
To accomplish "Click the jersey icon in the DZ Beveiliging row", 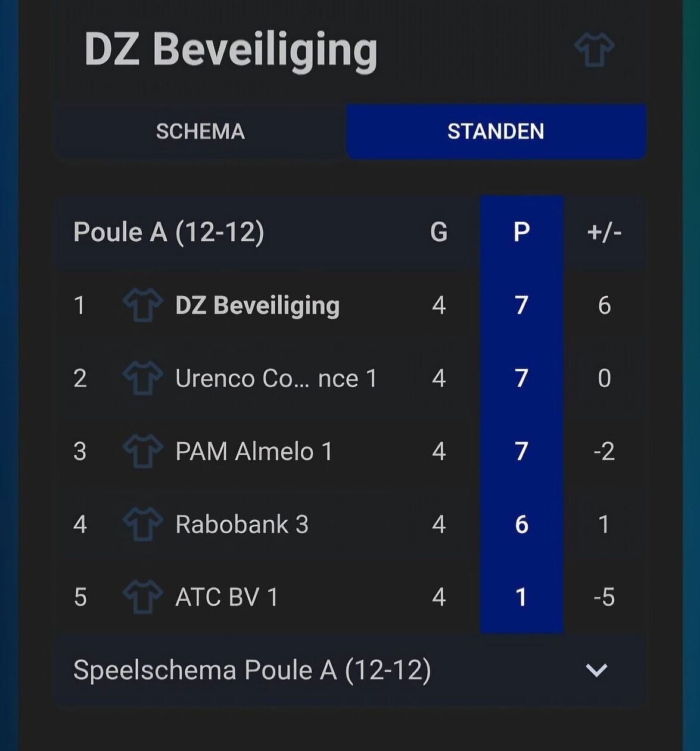I will (x=142, y=305).
